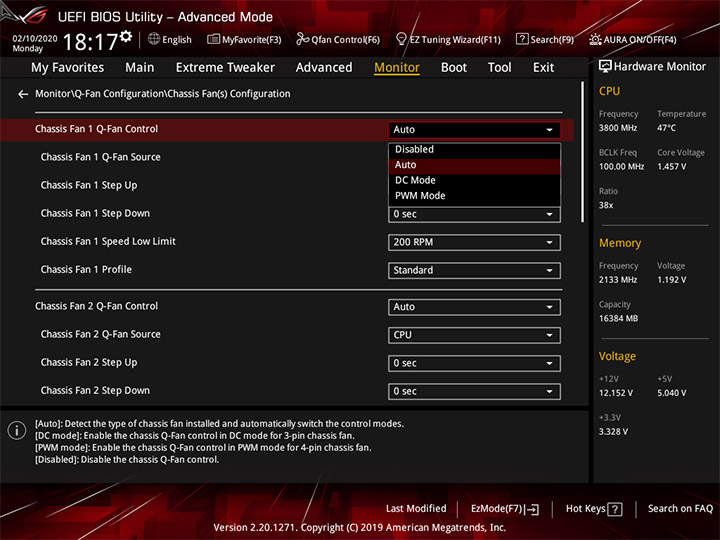This screenshot has width=720, height=540.
Task: Select the Monitor tab
Action: click(397, 68)
